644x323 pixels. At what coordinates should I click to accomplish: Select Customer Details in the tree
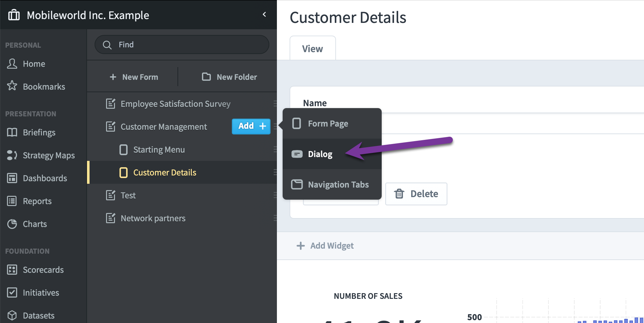182,172
